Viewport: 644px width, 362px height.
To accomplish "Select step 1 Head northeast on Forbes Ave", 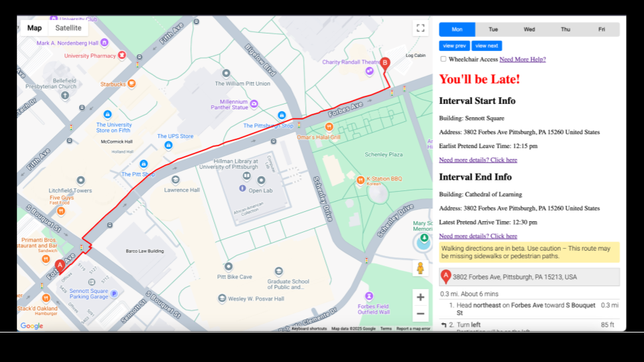I will [x=529, y=309].
